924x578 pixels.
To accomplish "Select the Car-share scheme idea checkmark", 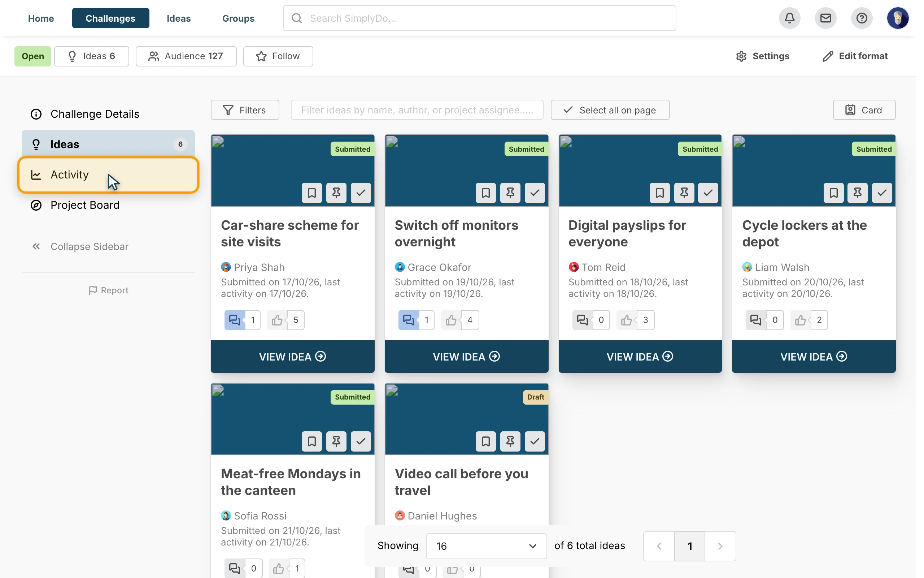I will click(x=361, y=193).
